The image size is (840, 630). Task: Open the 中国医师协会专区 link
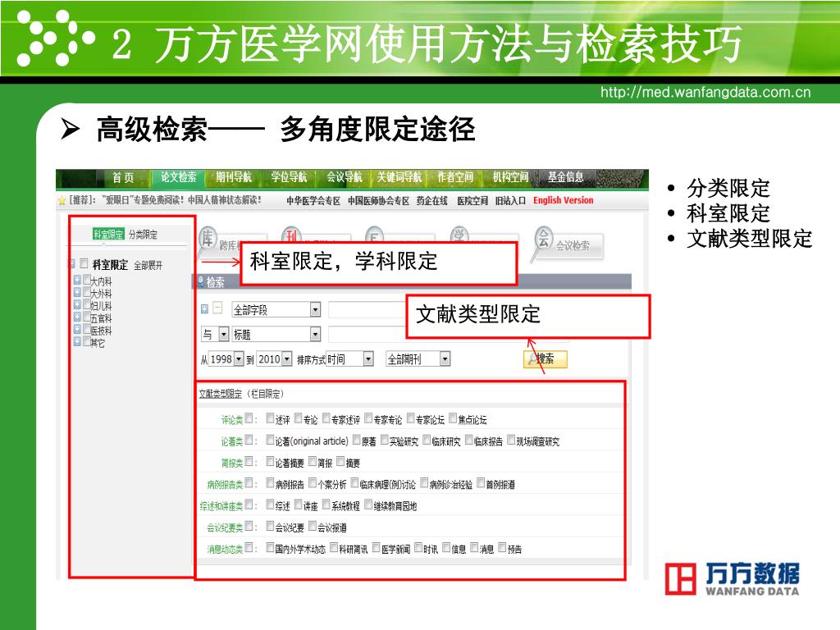pos(378,201)
